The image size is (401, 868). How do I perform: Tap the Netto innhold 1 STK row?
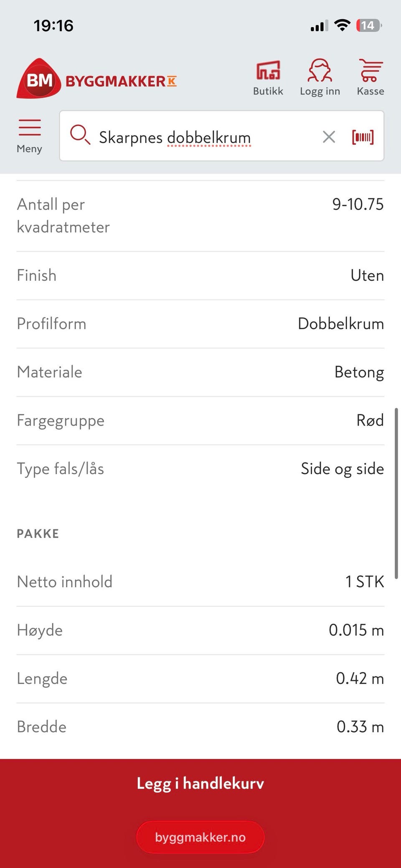200,582
